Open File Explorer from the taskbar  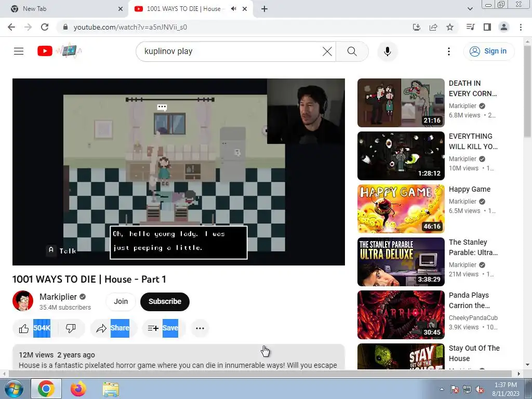tap(111, 389)
